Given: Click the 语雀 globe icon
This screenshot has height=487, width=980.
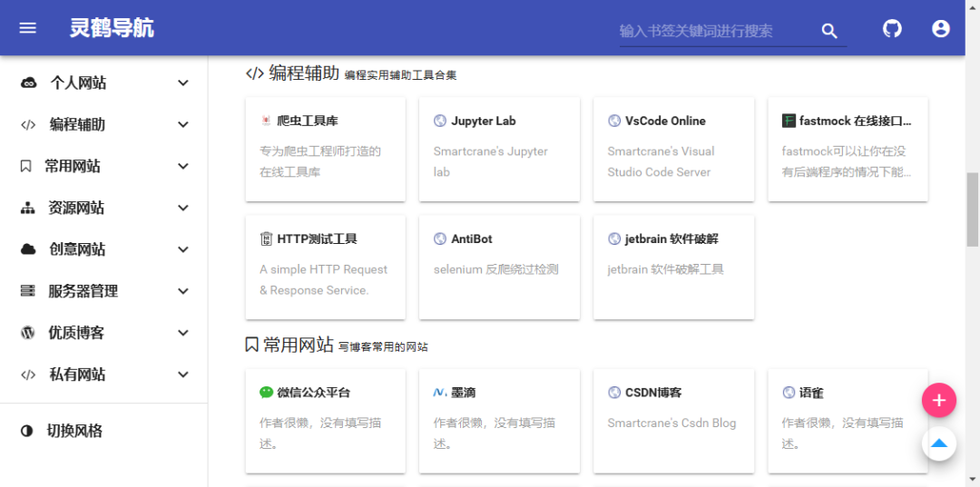Looking at the screenshot, I should coord(789,393).
